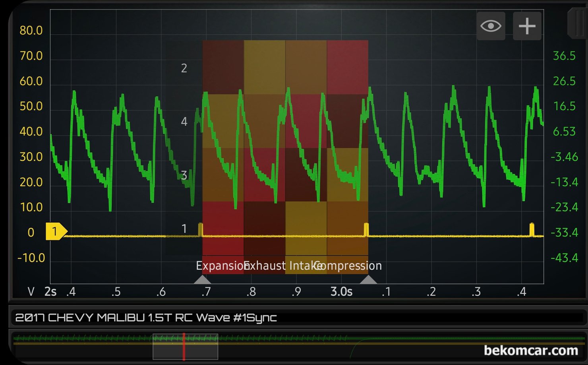Toggle the eye visibility icon
The height and width of the screenshot is (365, 588).
[491, 26]
